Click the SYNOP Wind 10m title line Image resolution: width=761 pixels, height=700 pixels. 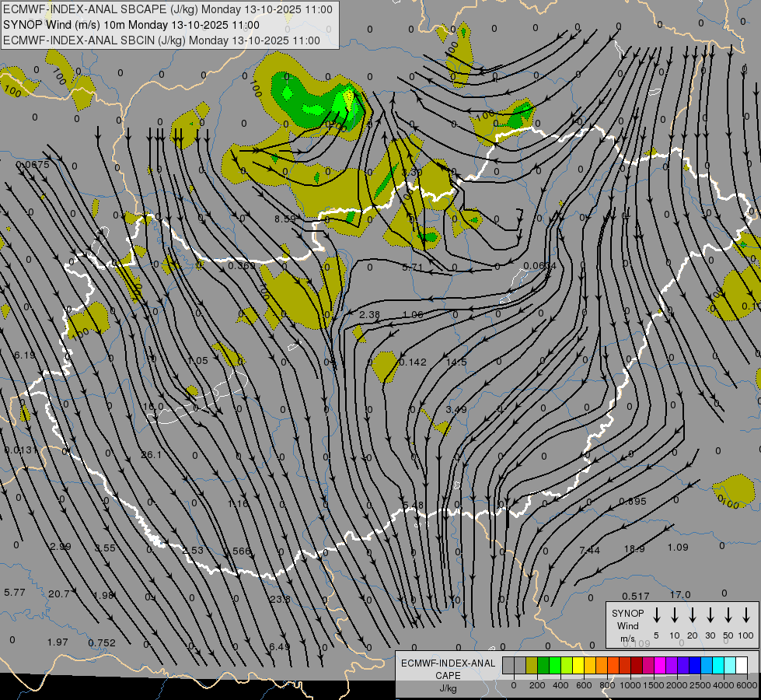(131, 25)
